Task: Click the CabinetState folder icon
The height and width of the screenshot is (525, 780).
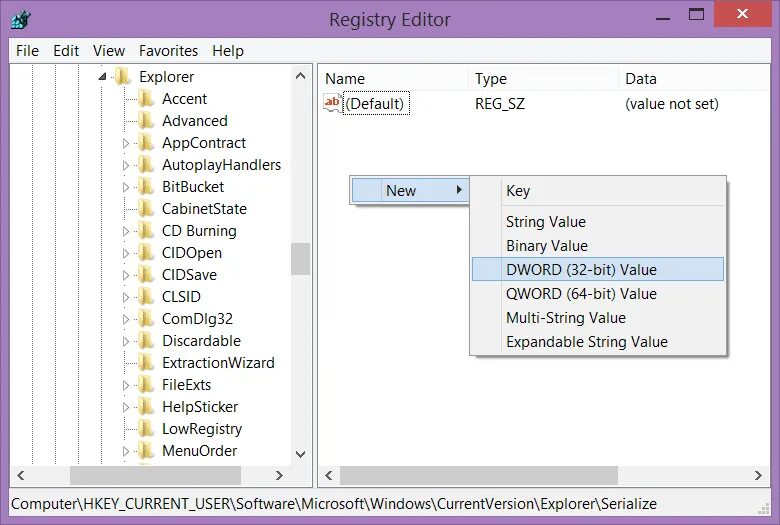Action: (146, 209)
